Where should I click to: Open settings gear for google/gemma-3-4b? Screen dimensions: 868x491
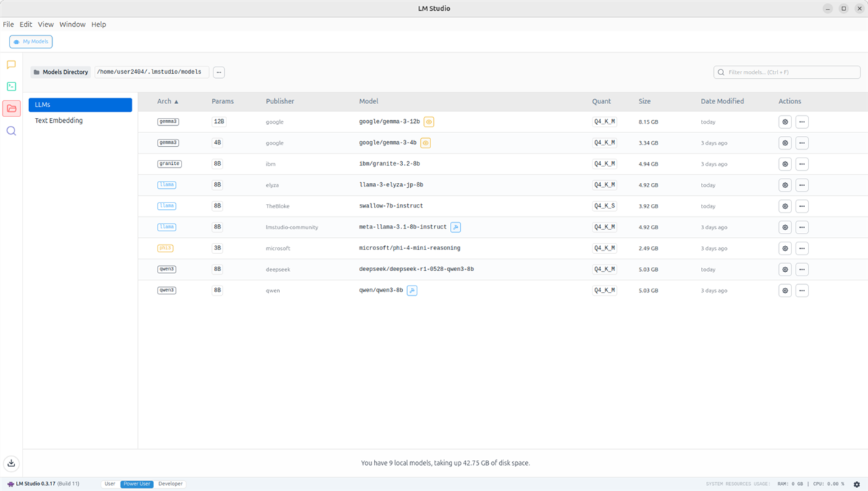pyautogui.click(x=785, y=142)
